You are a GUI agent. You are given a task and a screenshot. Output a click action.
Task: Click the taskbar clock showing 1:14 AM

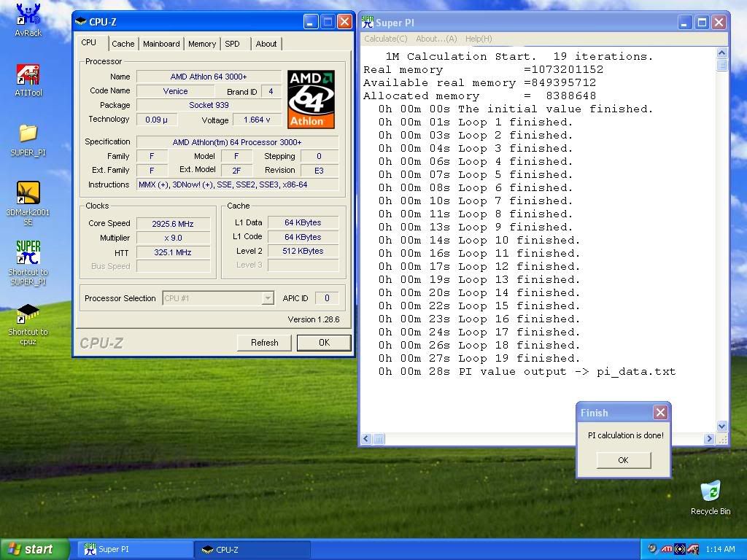720,549
